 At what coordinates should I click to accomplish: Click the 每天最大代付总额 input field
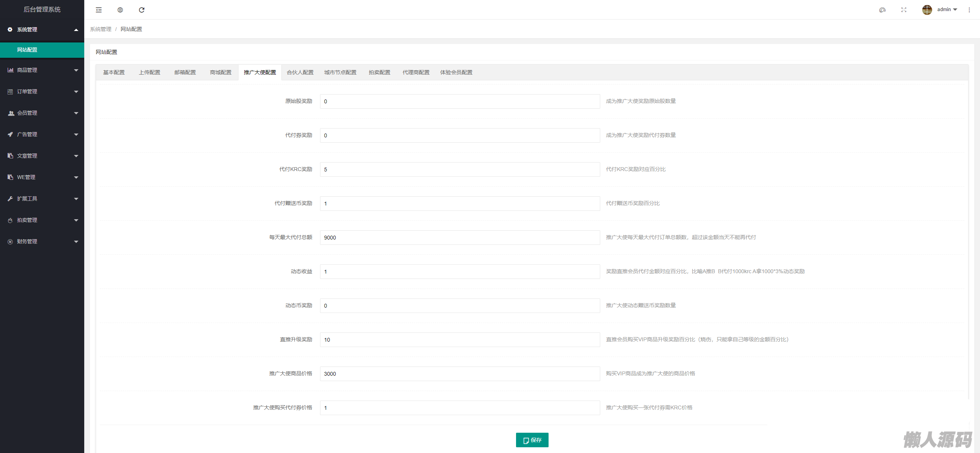pos(460,238)
